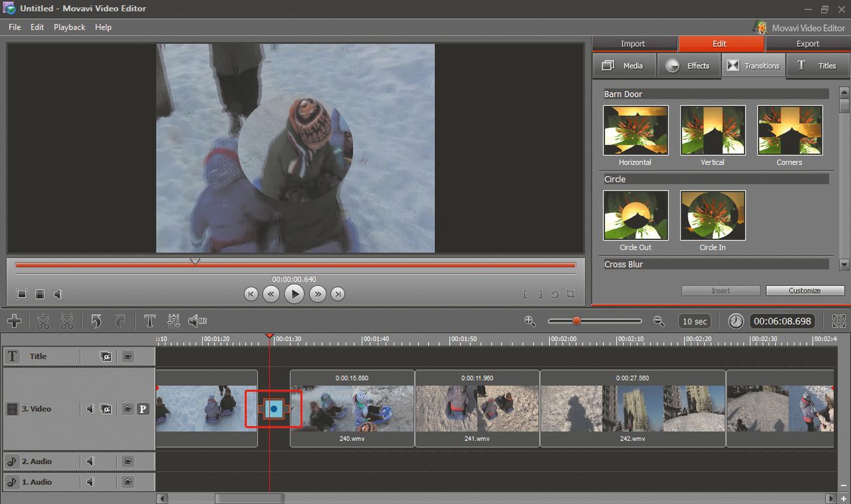
Task: Open the Edit menu
Action: coord(37,27)
